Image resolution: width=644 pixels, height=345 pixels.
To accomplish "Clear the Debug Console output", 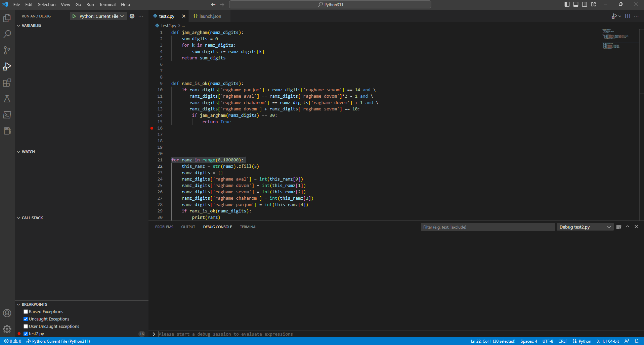I will pos(619,227).
